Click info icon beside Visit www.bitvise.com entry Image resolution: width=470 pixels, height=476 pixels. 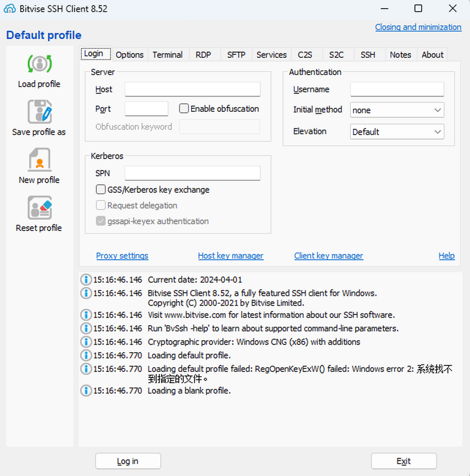pyautogui.click(x=86, y=315)
